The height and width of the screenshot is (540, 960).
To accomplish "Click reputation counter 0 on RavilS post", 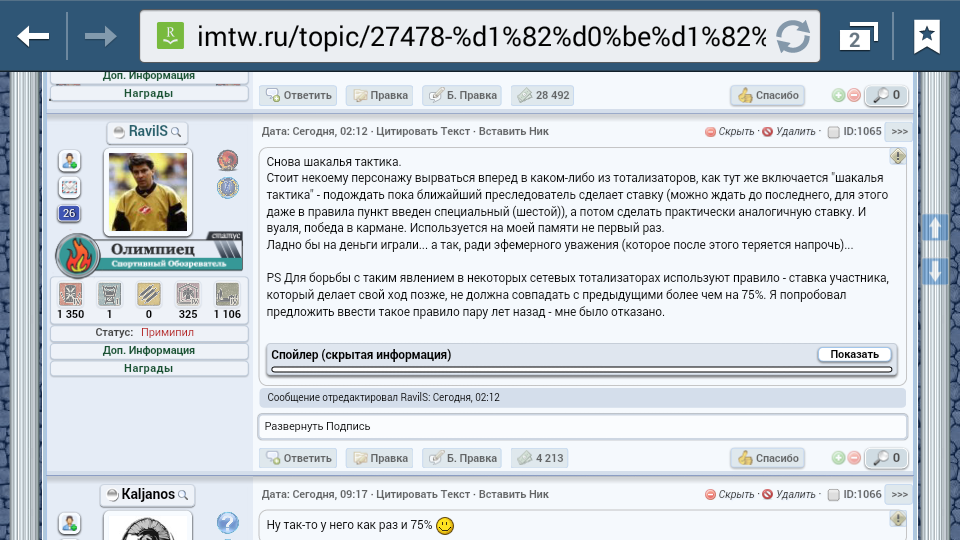I will [887, 458].
